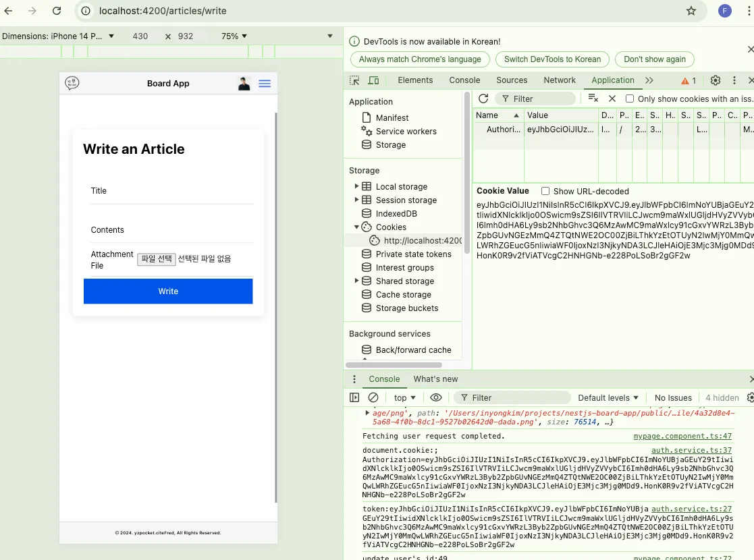This screenshot has height=560, width=754.
Task: Open live expression eye icon in console
Action: click(x=436, y=397)
